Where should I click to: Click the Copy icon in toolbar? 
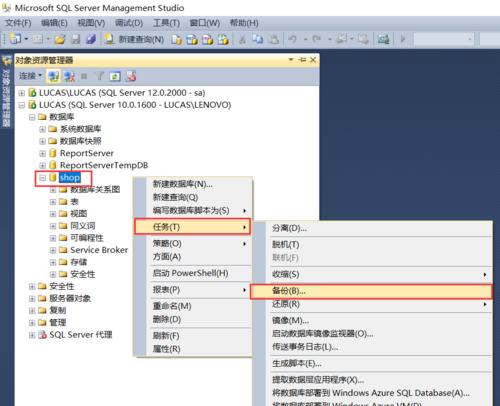click(258, 40)
